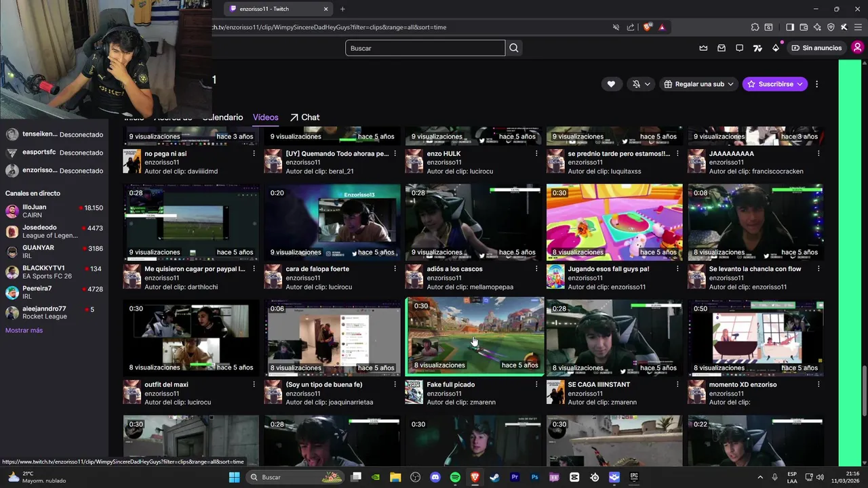Expand the 'Regalar una sub' dropdown
Image resolution: width=868 pixels, height=488 pixels.
pos(700,84)
